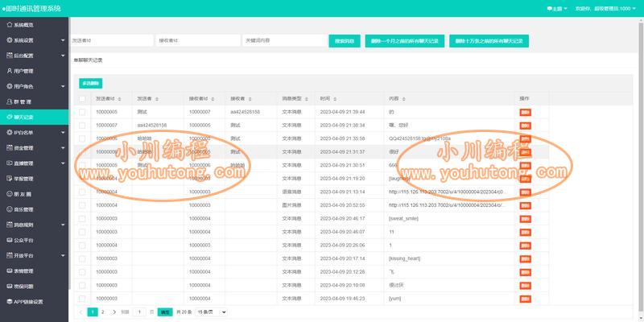Focus the 发送者Id search field
Screen dimensions: 644x322
pos(112,41)
